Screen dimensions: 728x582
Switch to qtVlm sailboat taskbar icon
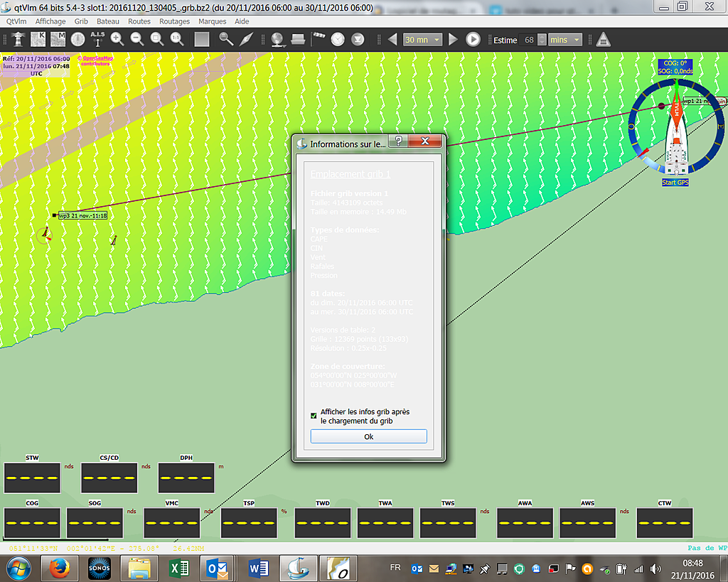coord(299,568)
